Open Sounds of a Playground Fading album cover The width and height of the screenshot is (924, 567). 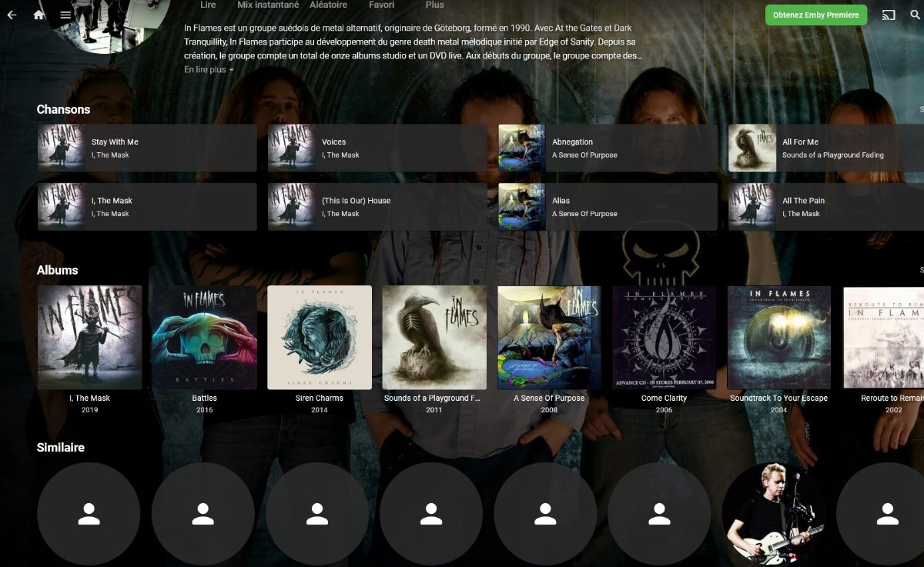click(x=434, y=338)
